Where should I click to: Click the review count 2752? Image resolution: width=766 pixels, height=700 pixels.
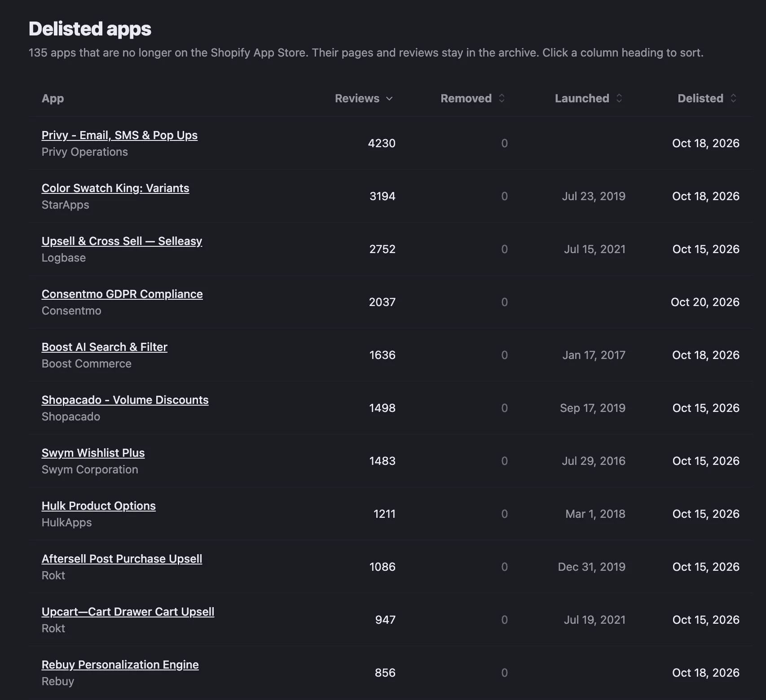(382, 249)
